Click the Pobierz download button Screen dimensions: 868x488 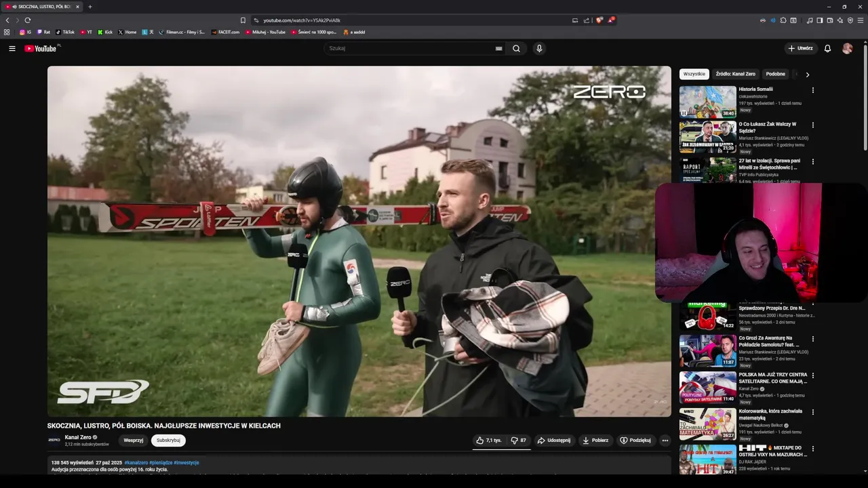(595, 440)
